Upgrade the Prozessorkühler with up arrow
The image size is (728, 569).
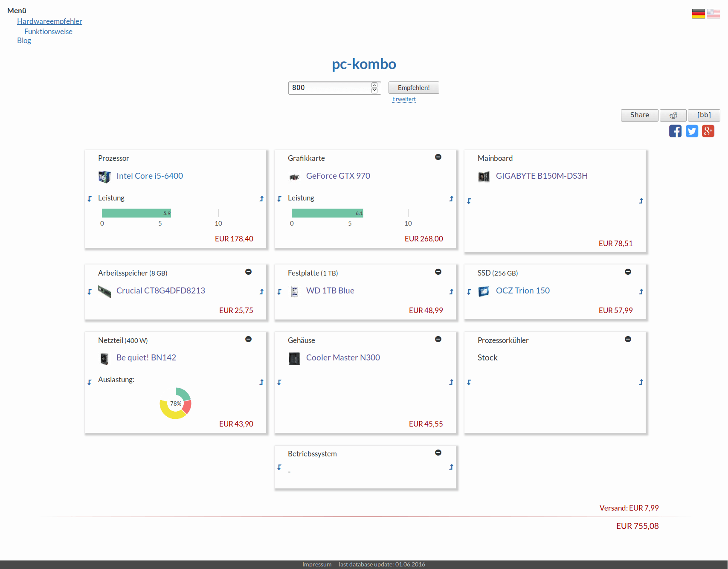(x=641, y=382)
